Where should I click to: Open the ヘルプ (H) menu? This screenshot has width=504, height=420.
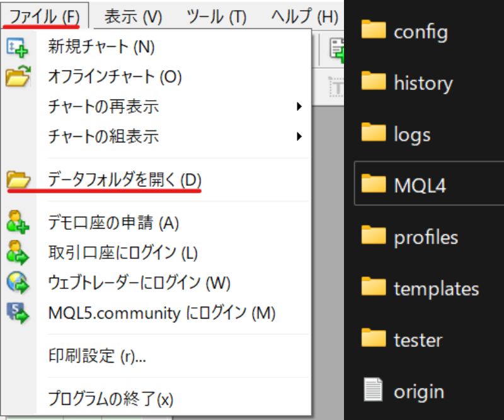point(304,16)
